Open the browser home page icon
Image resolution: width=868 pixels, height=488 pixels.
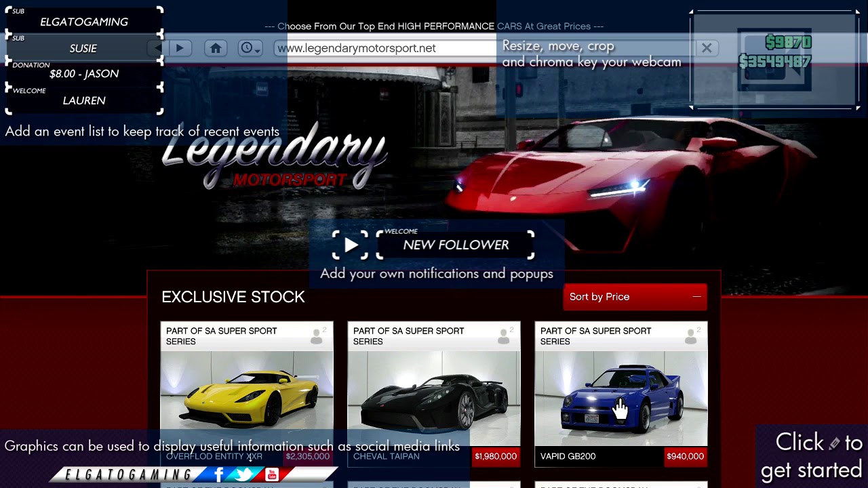click(216, 48)
